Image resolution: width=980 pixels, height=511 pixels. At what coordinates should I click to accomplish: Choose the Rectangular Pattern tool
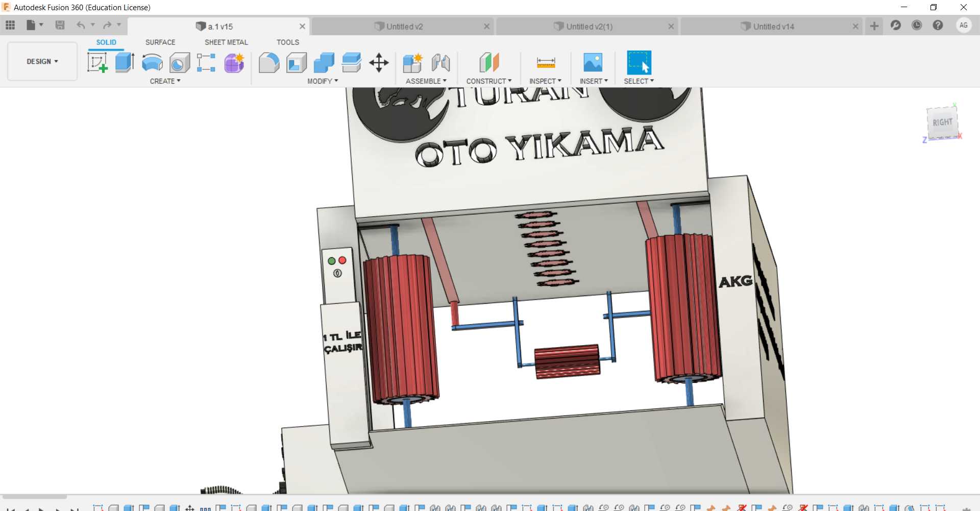206,63
